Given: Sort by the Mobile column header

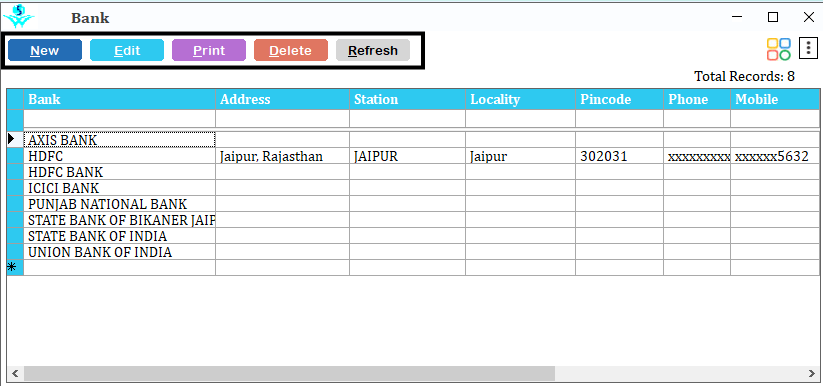Looking at the screenshot, I should [x=775, y=99].
